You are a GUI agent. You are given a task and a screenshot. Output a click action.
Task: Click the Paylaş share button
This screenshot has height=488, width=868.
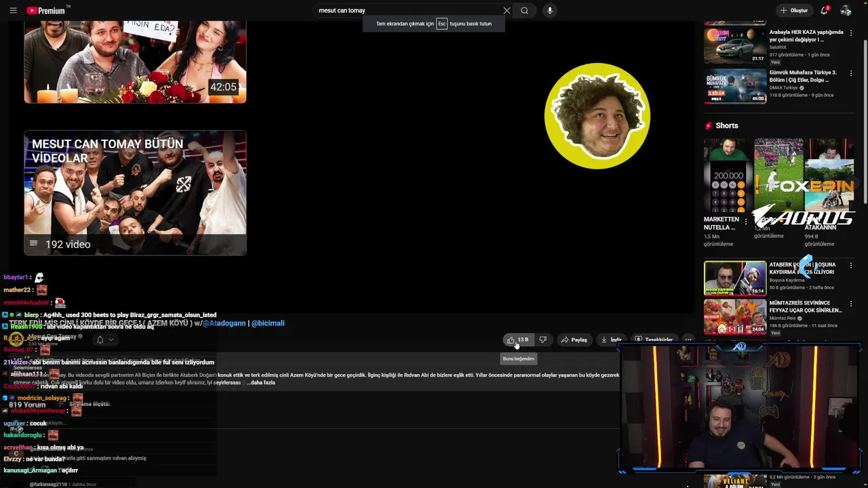(x=574, y=340)
